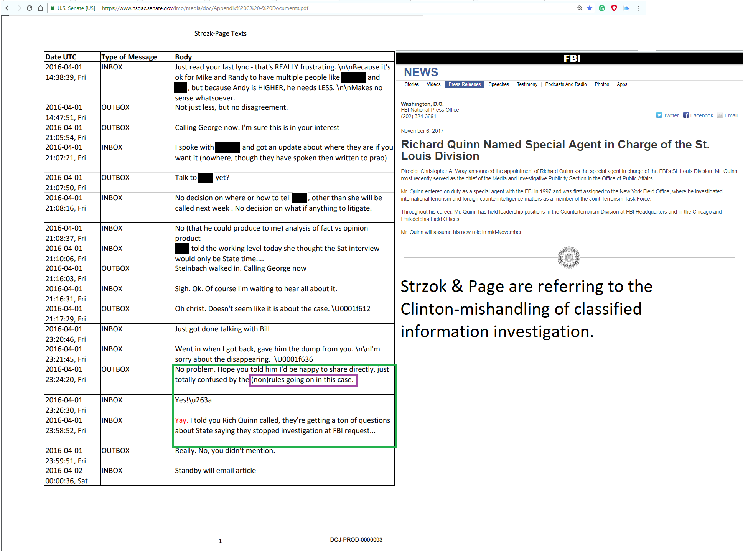Switch to the Stories tab

coord(412,84)
